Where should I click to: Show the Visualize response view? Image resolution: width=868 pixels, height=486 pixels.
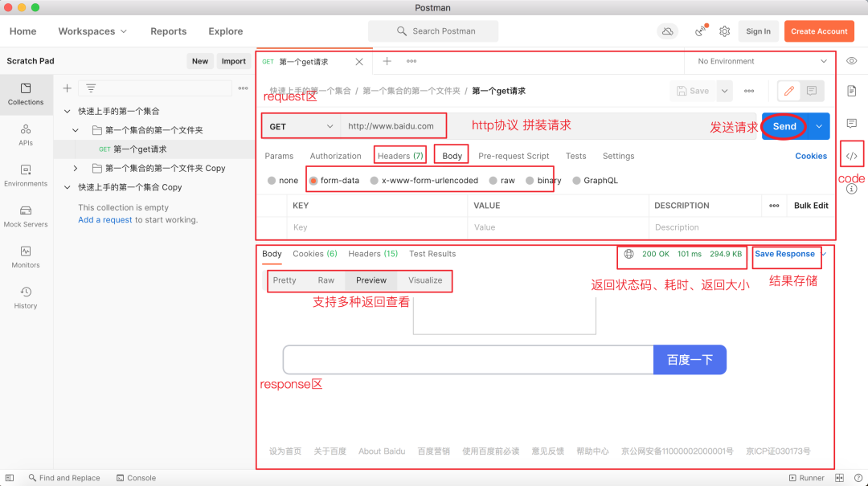[425, 280]
